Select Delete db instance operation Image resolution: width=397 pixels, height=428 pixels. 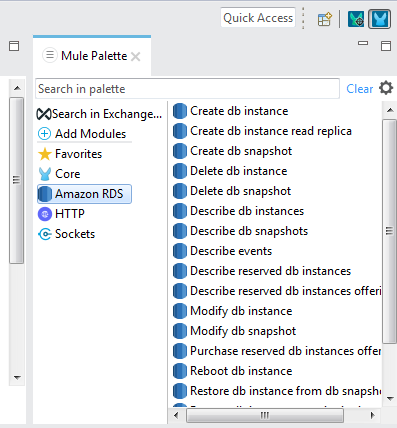[x=230, y=171]
